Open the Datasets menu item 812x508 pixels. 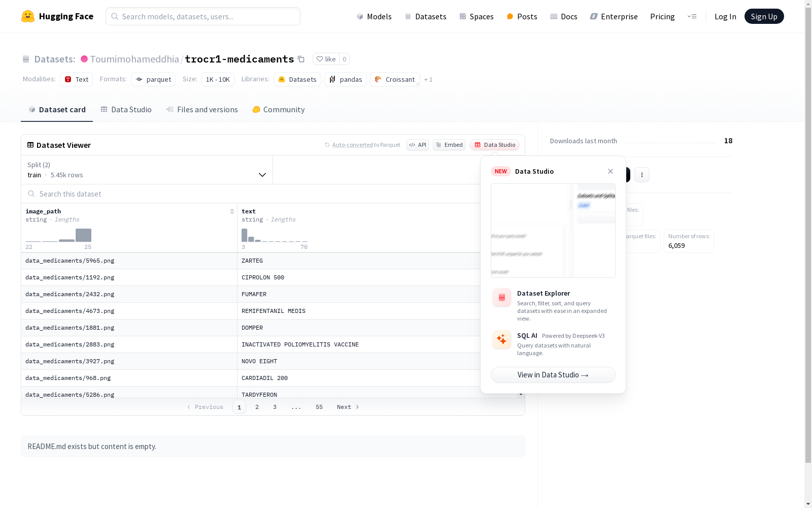click(x=425, y=16)
